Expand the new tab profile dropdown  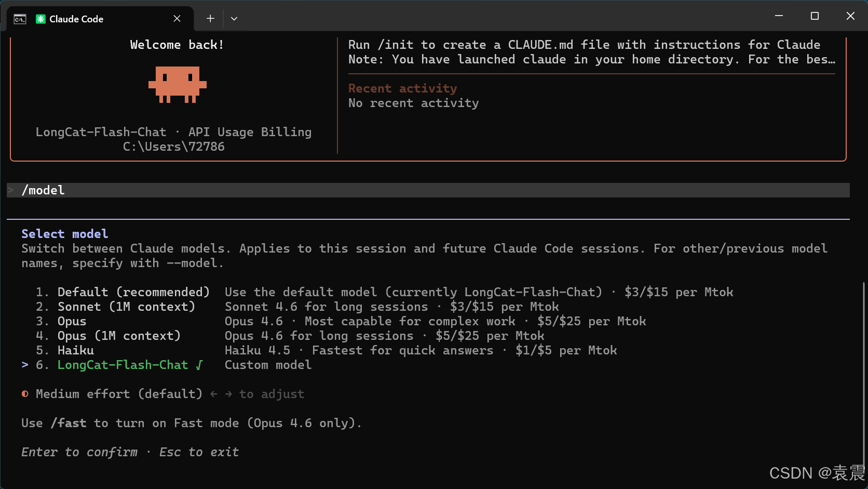point(234,19)
